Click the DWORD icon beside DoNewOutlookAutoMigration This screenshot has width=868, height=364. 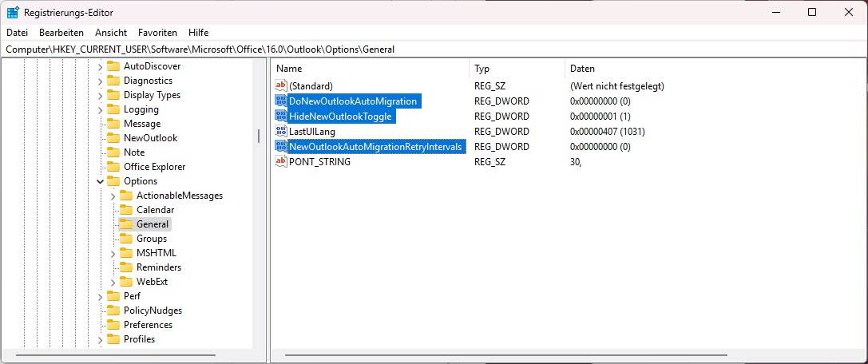280,101
